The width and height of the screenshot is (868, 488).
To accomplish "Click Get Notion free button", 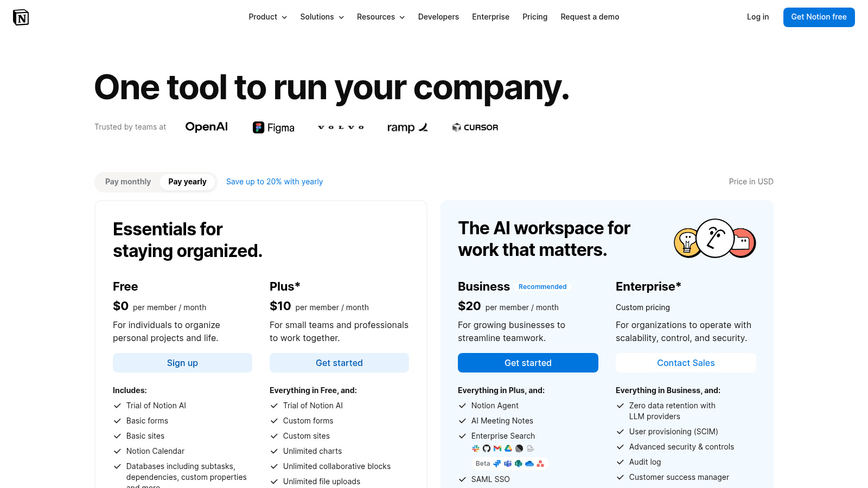I will point(819,17).
